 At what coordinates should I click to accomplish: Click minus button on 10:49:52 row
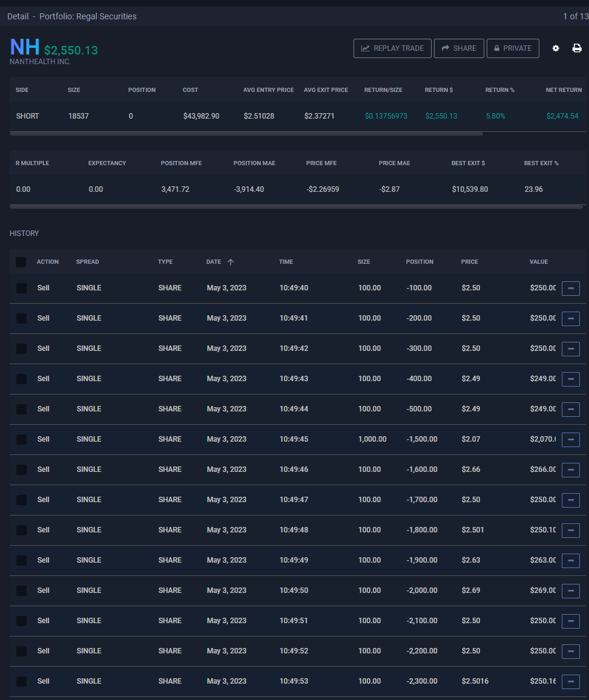[x=571, y=652]
